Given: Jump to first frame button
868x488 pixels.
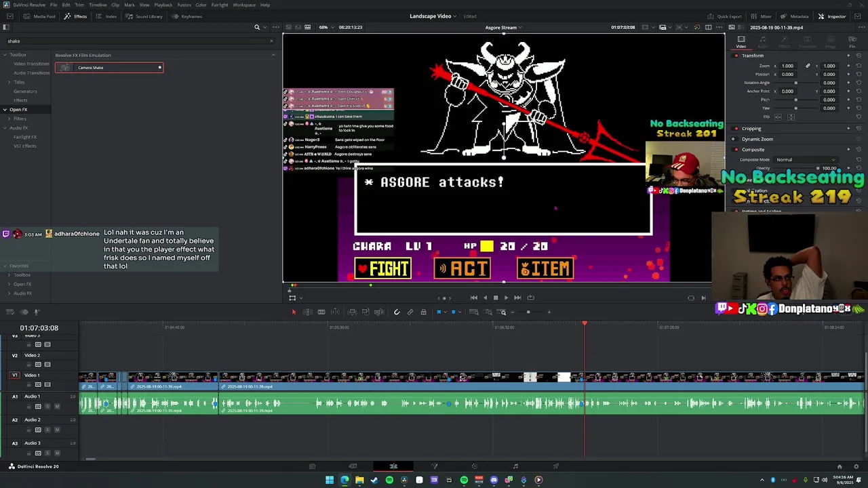Looking at the screenshot, I should 473,298.
